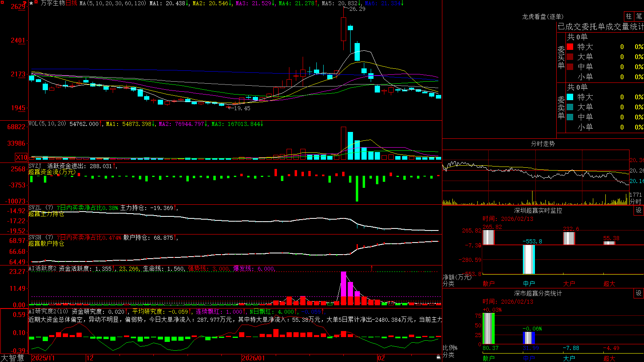The image size is (644, 362).
Task: Click the X10 volume scale marker
Action: [21, 157]
